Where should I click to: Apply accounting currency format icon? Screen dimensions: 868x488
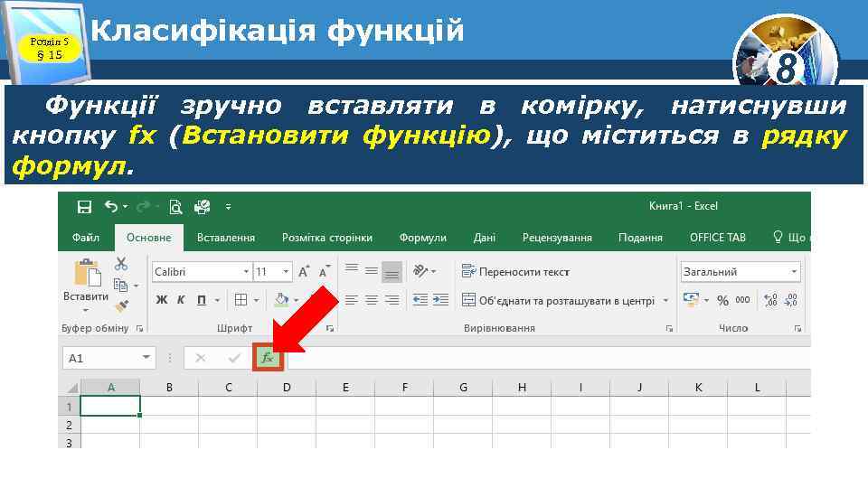point(691,300)
